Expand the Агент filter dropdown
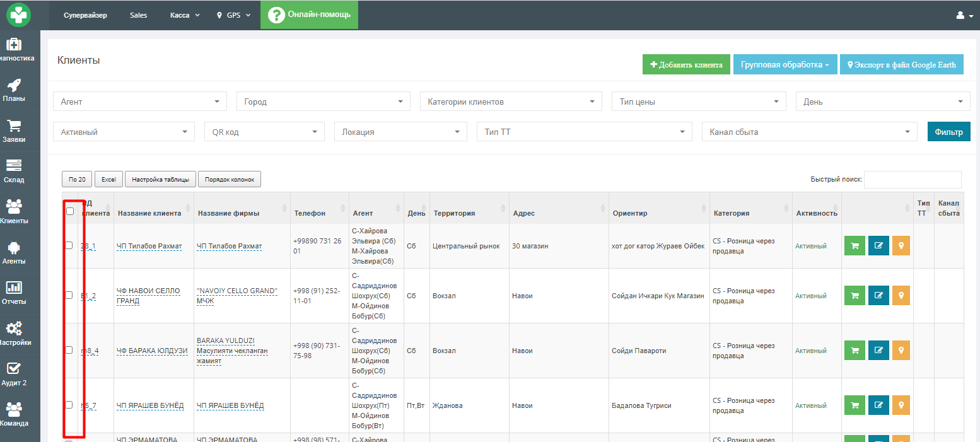 pyautogui.click(x=140, y=102)
